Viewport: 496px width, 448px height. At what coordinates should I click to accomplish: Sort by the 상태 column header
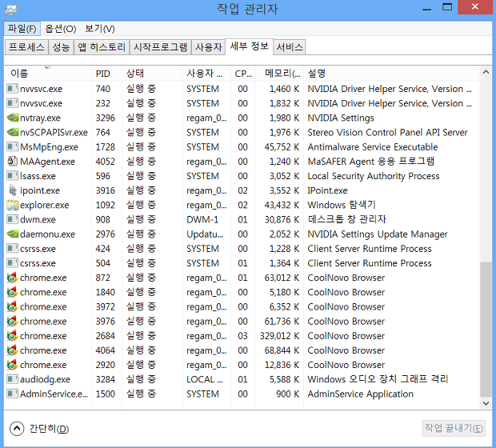tap(152, 74)
